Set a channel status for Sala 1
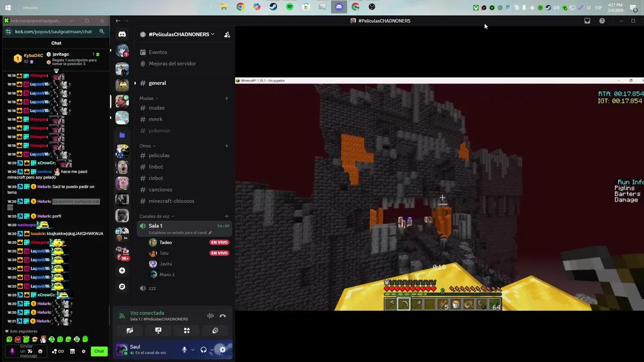This screenshot has width=644, height=362. coord(180,233)
